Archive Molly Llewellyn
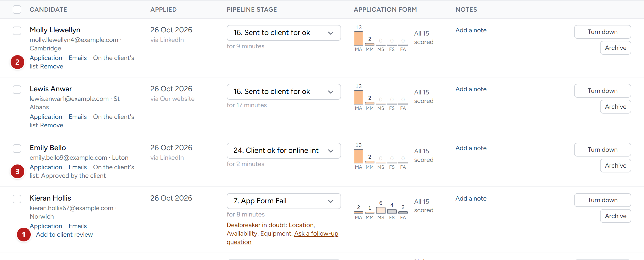 (615, 48)
